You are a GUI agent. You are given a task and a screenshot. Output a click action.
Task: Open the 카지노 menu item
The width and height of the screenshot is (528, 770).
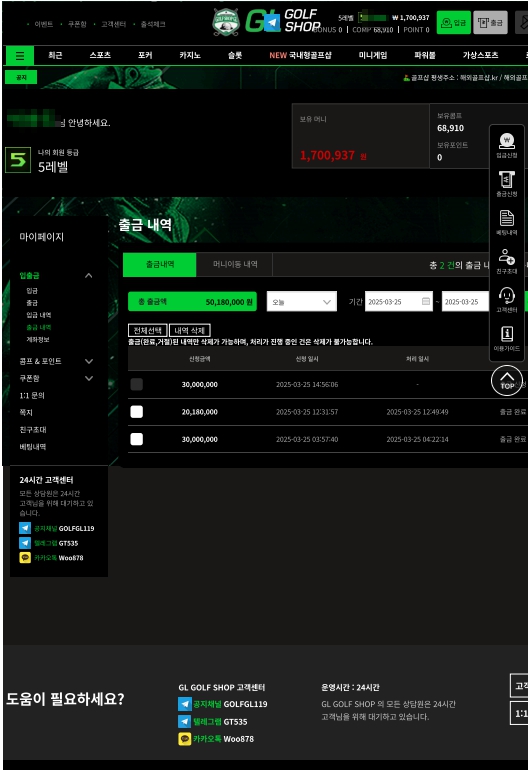(190, 55)
